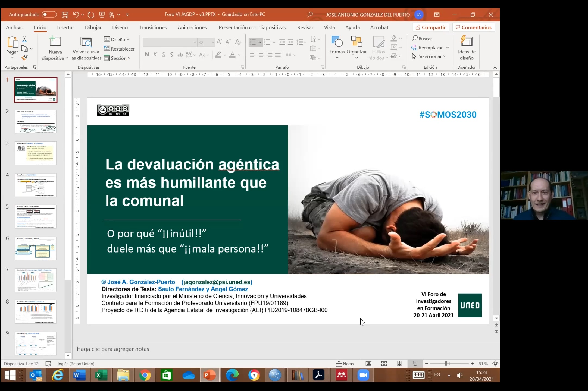This screenshot has height=391, width=588.
Task: Toggle justify text alignment
Action: tap(278, 55)
